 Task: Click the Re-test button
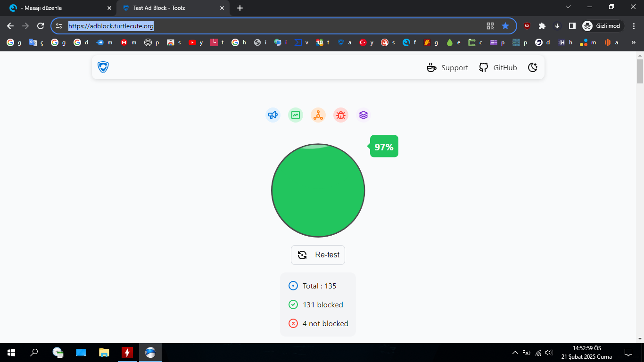point(318,255)
